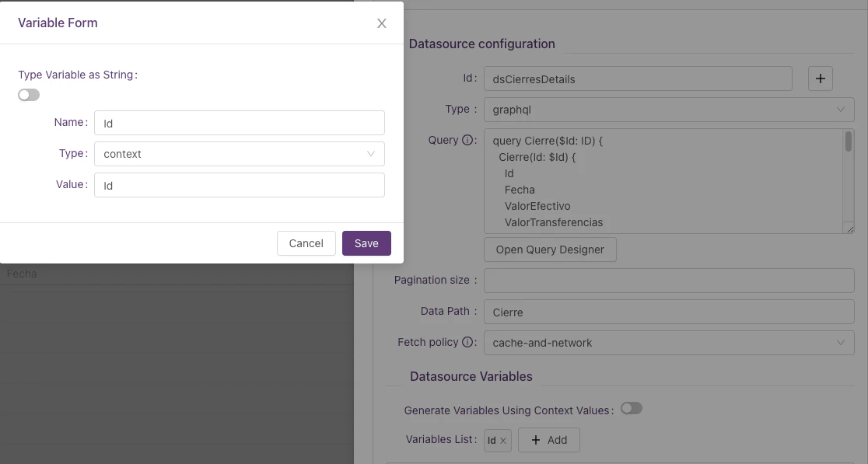The image size is (868, 464).
Task: Open the Type context dropdown
Action: pos(239,154)
